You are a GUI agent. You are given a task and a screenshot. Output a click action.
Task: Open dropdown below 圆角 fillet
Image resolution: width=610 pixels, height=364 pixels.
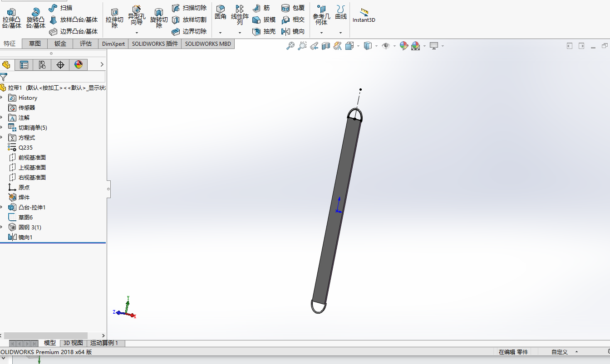[x=221, y=33]
